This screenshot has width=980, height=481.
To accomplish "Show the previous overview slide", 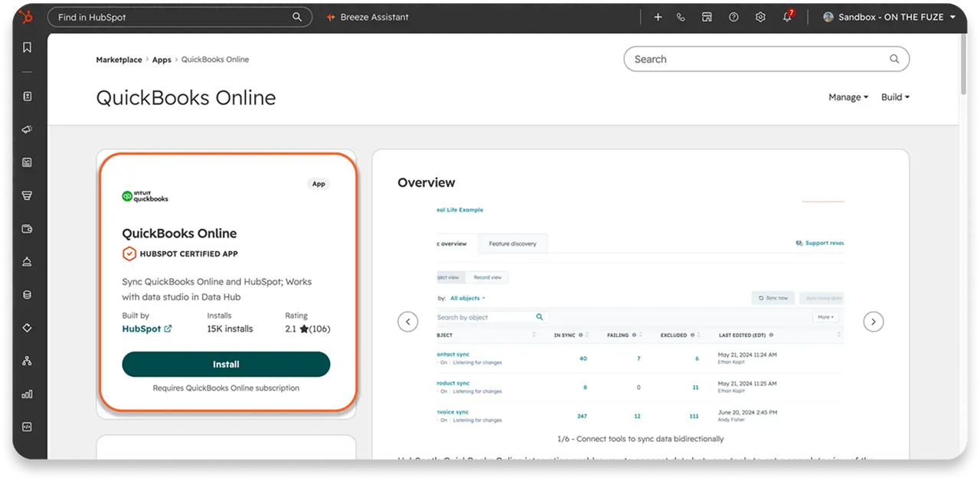I will click(408, 322).
